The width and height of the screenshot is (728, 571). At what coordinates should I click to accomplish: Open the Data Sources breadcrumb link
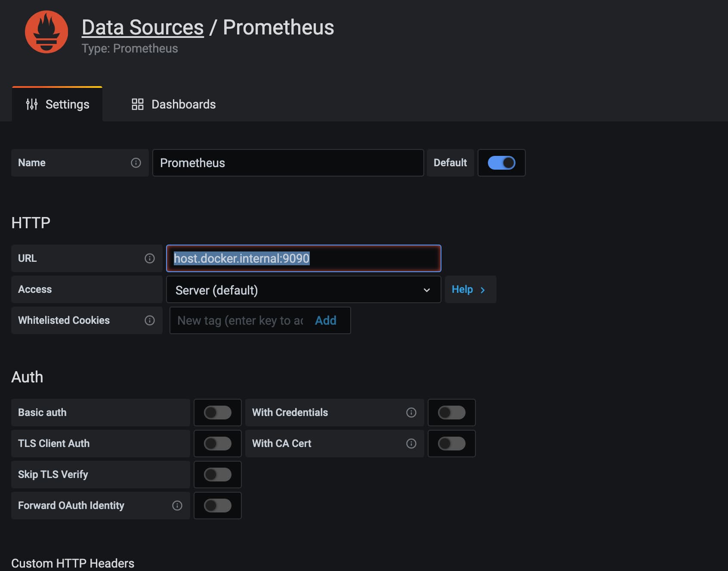pos(143,28)
